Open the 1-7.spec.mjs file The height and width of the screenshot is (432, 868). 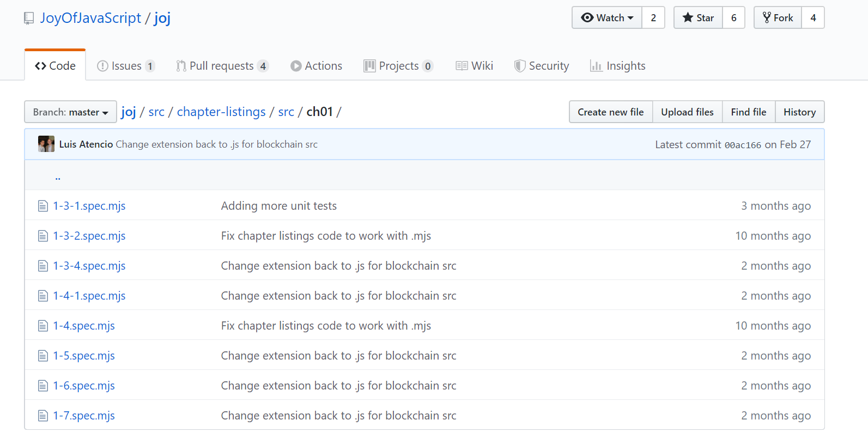tap(84, 416)
